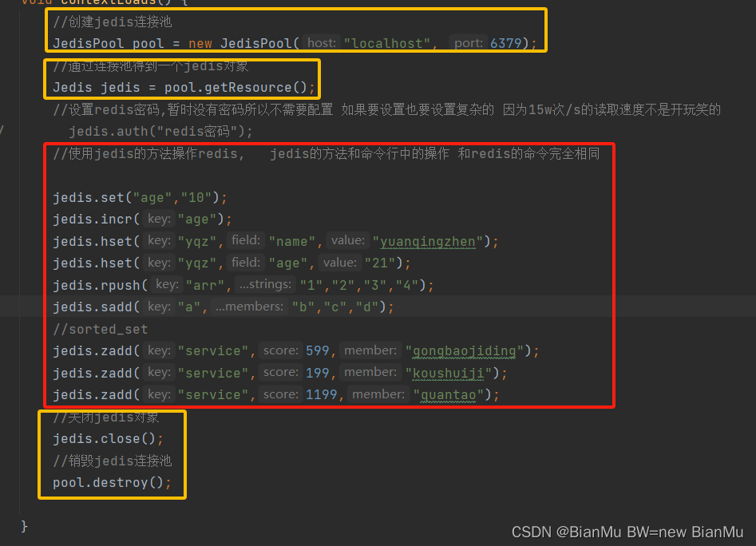
Task: Click the closing brace at the bottom
Action: coord(23,526)
